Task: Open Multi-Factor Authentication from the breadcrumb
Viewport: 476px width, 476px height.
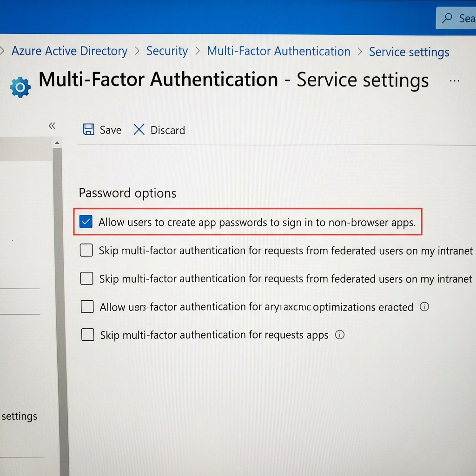Action: coord(278,51)
